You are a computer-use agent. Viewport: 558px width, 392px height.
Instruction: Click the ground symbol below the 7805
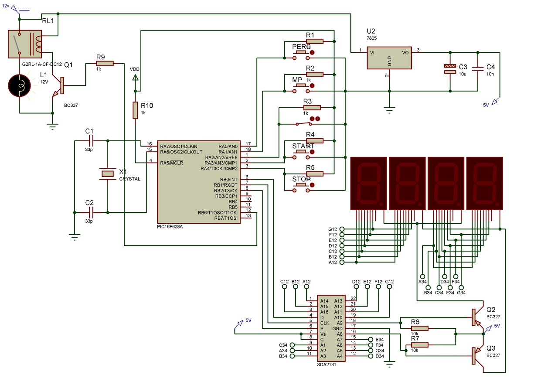389,109
